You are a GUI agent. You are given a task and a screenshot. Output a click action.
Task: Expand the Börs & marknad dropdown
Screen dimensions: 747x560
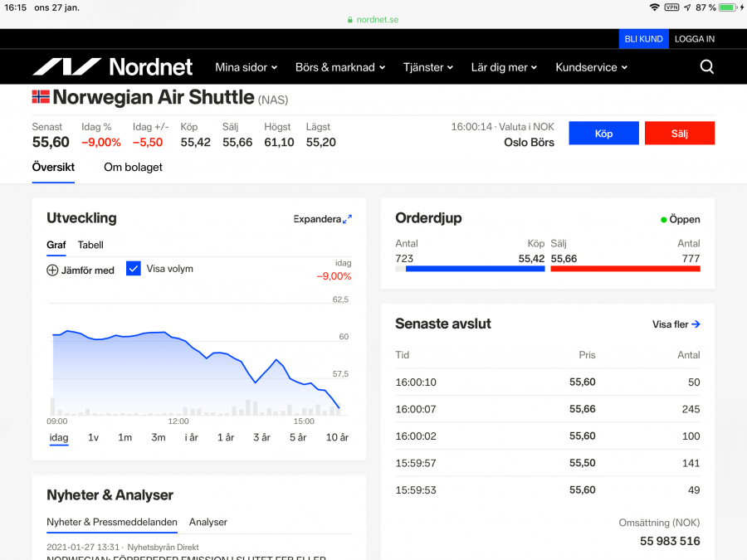point(340,67)
